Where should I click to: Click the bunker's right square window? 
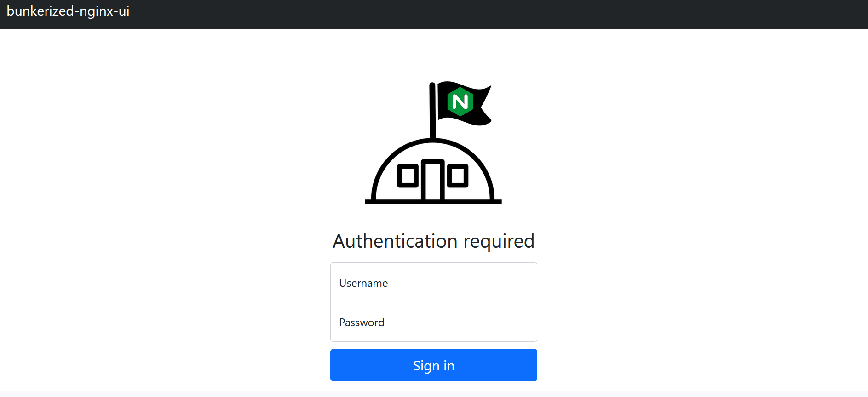coord(457,176)
